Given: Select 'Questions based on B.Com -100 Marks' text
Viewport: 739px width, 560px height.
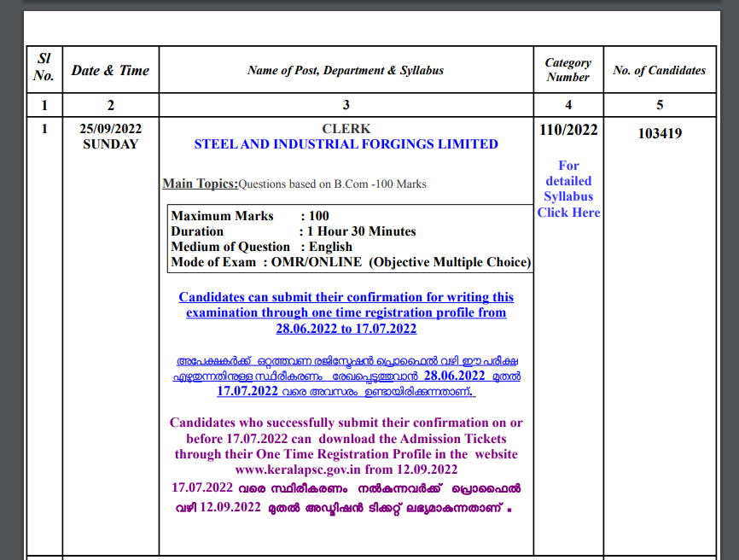Looking at the screenshot, I should [x=332, y=184].
